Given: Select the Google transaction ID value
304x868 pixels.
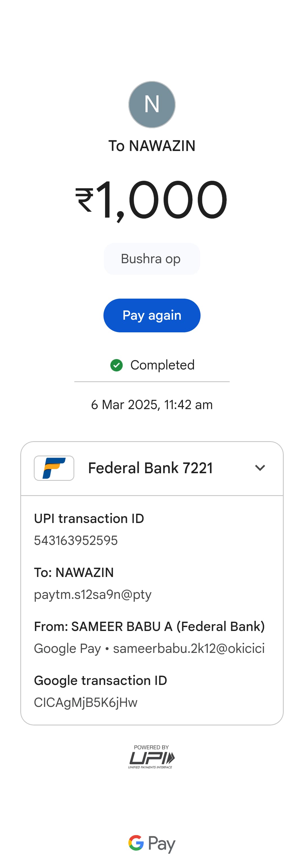Looking at the screenshot, I should click(x=86, y=703).
